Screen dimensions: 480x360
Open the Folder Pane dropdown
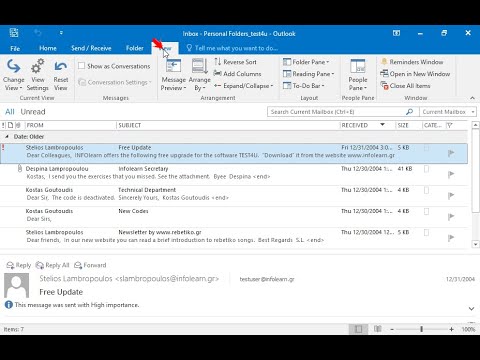click(306, 62)
